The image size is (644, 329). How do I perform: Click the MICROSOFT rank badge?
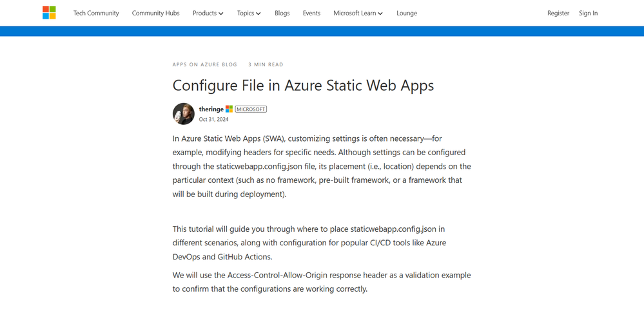point(251,109)
